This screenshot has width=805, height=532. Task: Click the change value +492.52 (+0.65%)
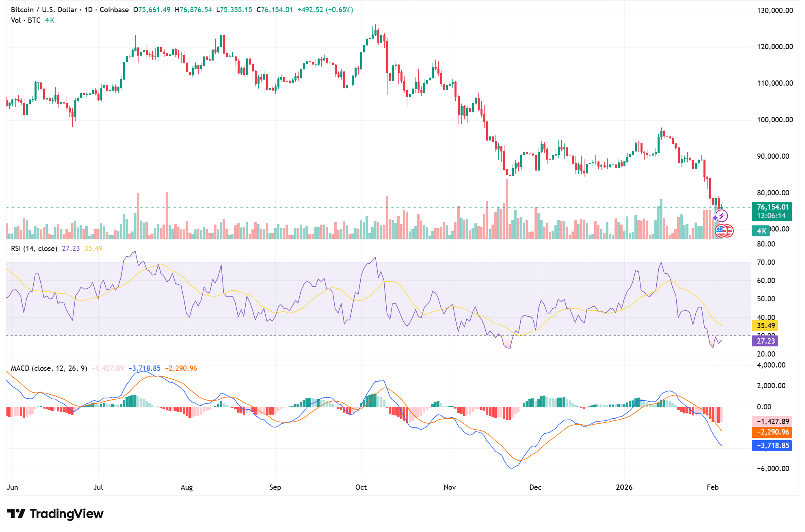point(325,10)
